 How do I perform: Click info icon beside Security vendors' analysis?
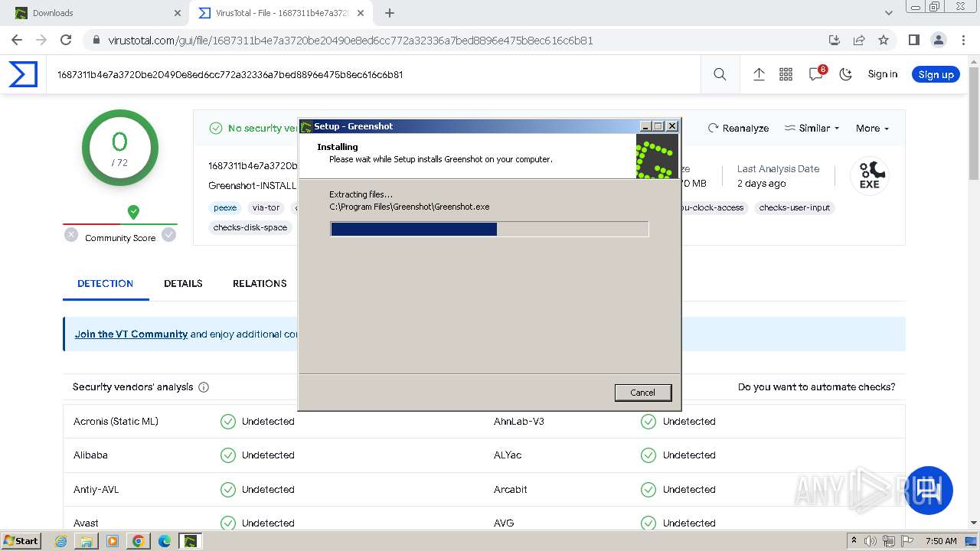pyautogui.click(x=204, y=387)
